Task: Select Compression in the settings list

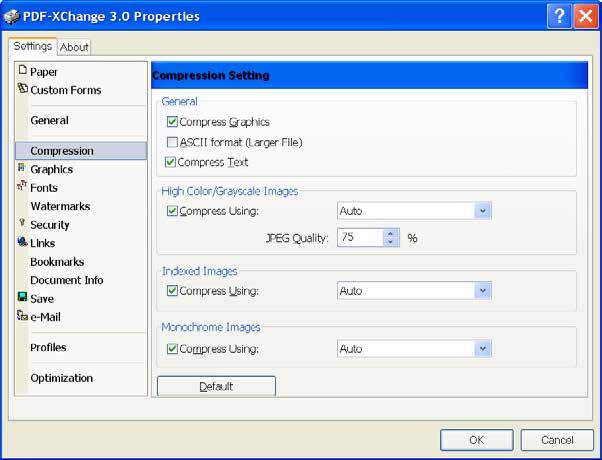Action: 81,151
